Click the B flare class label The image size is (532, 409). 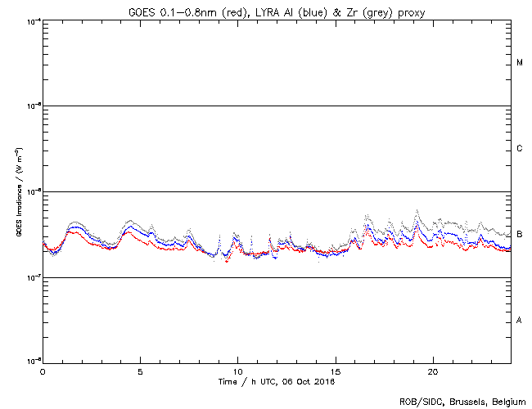pyautogui.click(x=520, y=235)
